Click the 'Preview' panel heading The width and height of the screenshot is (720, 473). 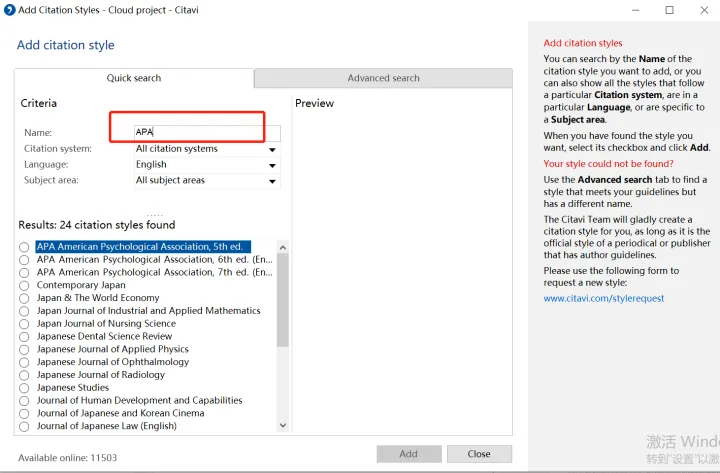[315, 103]
